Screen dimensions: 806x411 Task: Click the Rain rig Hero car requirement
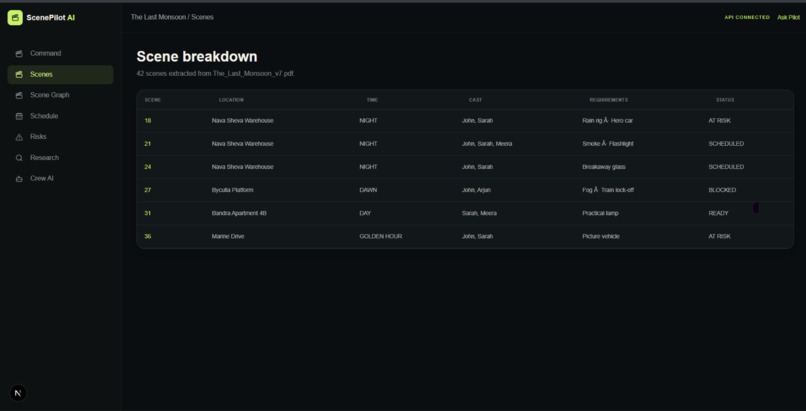608,121
